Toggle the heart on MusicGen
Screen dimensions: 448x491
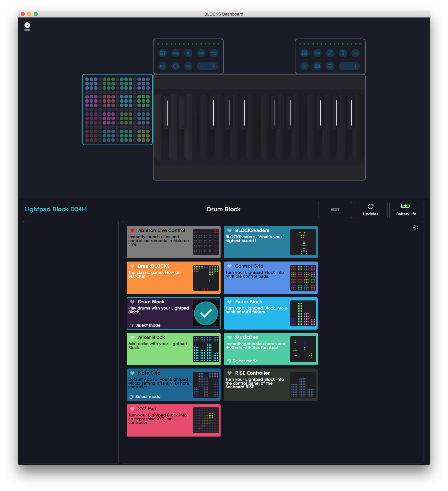point(229,337)
